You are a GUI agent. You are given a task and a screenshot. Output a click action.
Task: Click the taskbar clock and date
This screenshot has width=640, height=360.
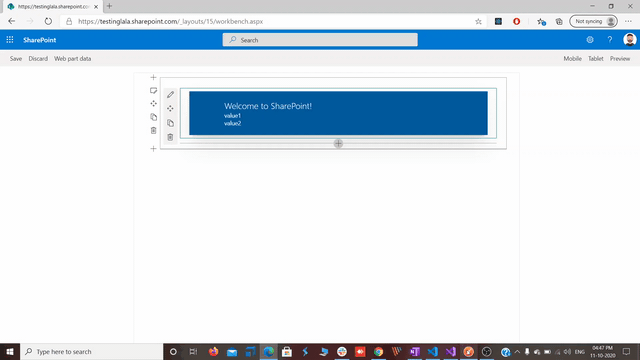[602, 351]
